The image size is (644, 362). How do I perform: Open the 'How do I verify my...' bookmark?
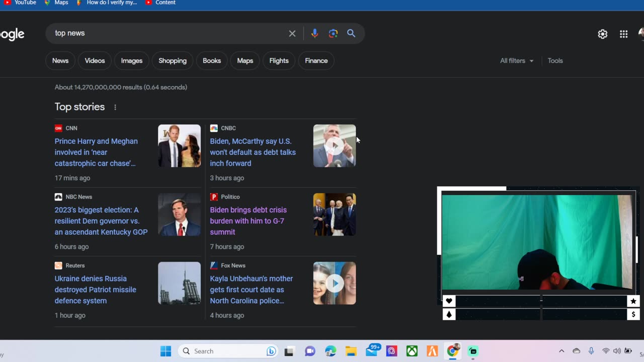[107, 3]
